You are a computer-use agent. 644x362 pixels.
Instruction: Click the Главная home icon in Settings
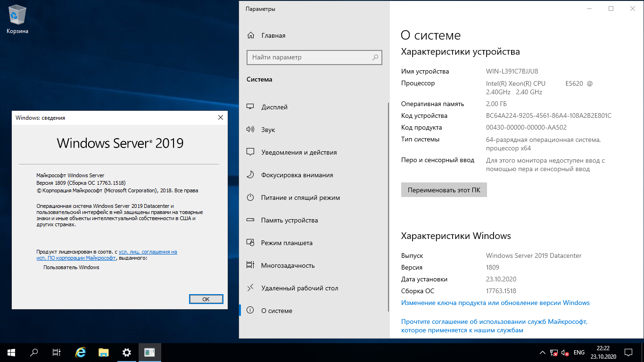[251, 35]
